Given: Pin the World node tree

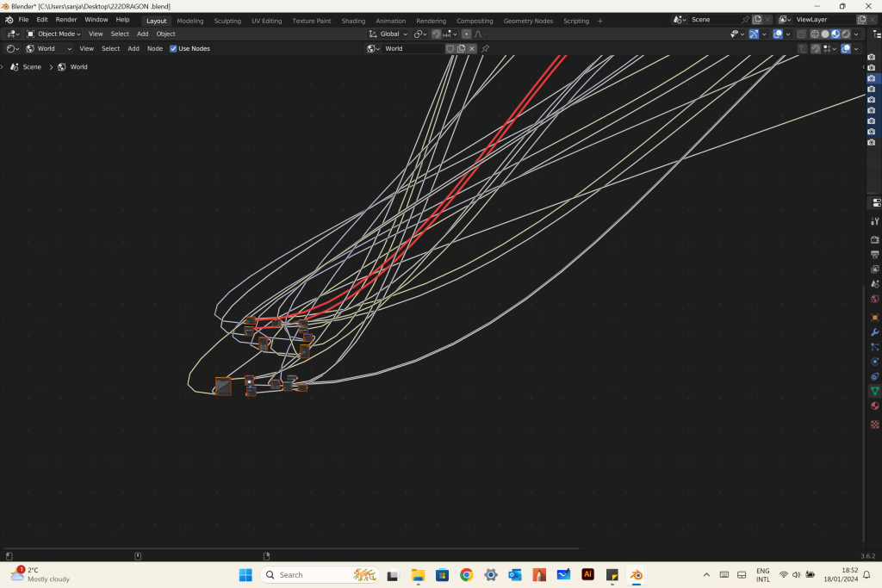Looking at the screenshot, I should click(x=485, y=48).
